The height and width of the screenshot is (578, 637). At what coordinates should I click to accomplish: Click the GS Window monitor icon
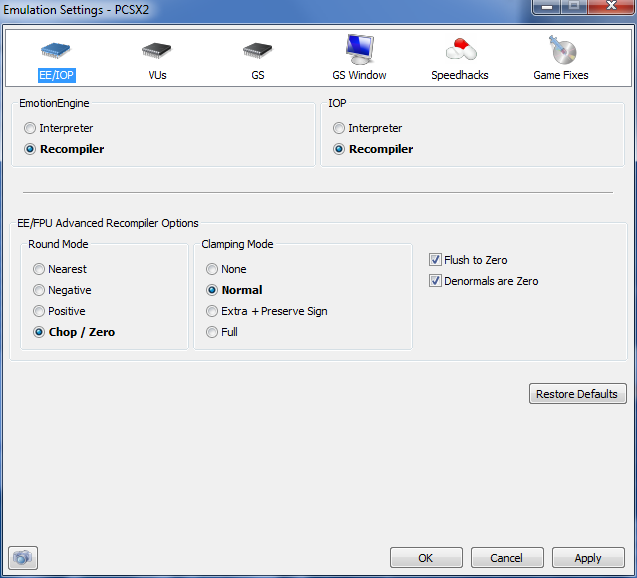pos(360,49)
